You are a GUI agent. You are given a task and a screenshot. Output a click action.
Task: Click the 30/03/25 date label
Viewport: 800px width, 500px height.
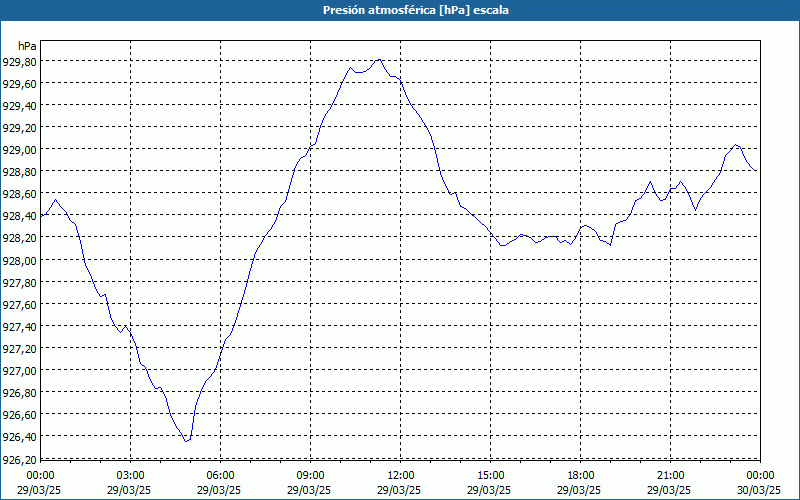tap(759, 490)
